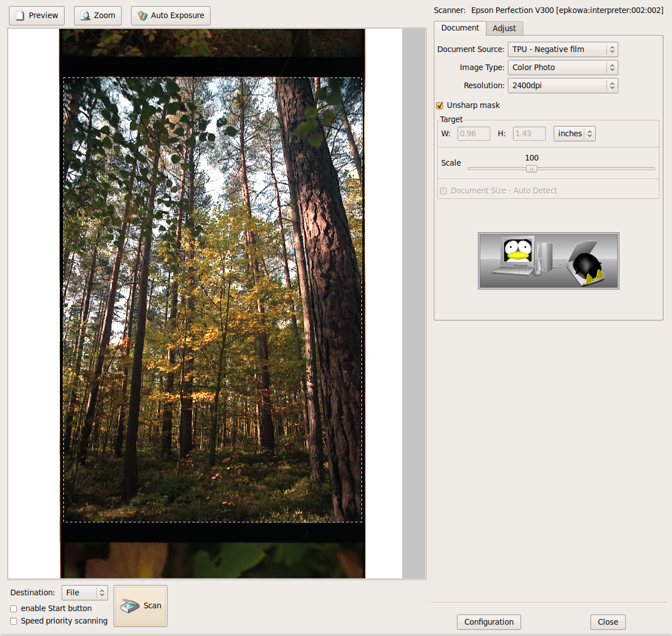This screenshot has height=636, width=672.
Task: Switch to the Adjust tab
Action: [504, 28]
